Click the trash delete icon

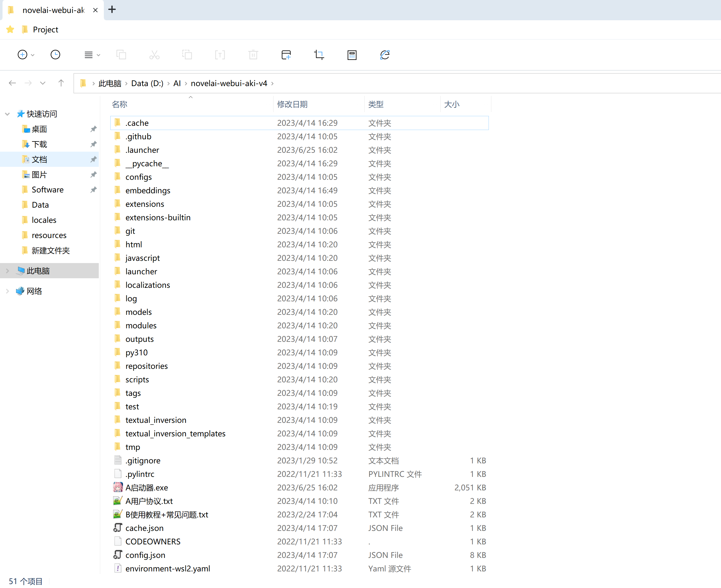(253, 55)
